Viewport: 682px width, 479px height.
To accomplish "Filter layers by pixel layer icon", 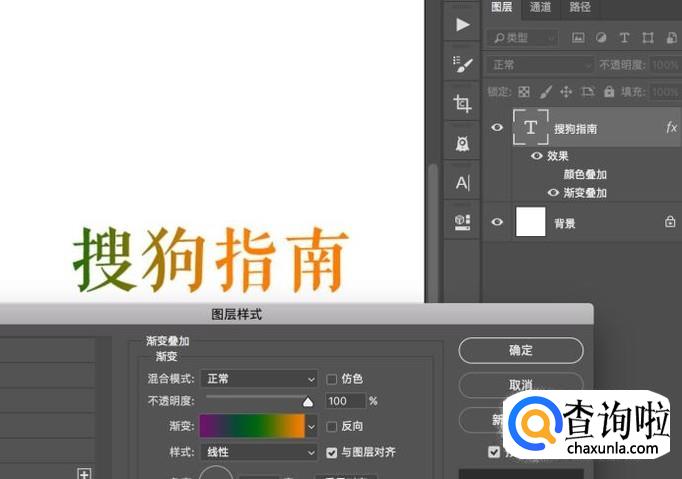I will [578, 38].
